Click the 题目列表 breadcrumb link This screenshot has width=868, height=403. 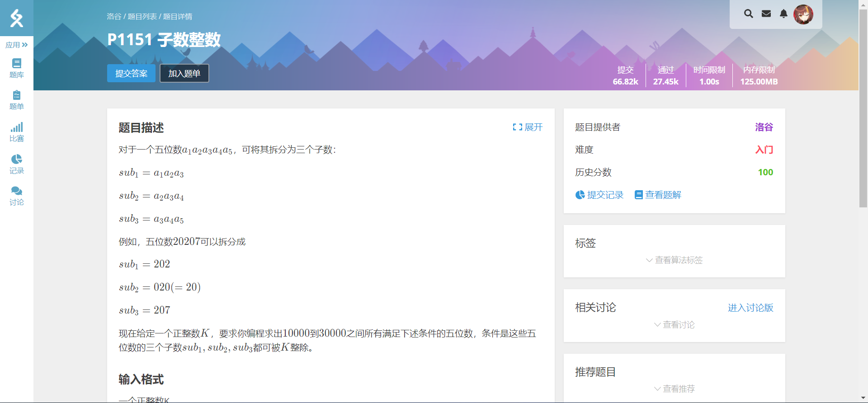(142, 16)
